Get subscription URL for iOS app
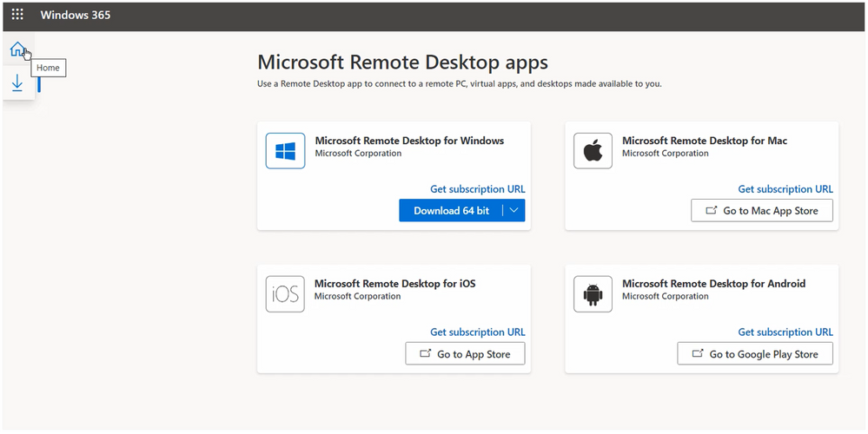 pyautogui.click(x=477, y=332)
